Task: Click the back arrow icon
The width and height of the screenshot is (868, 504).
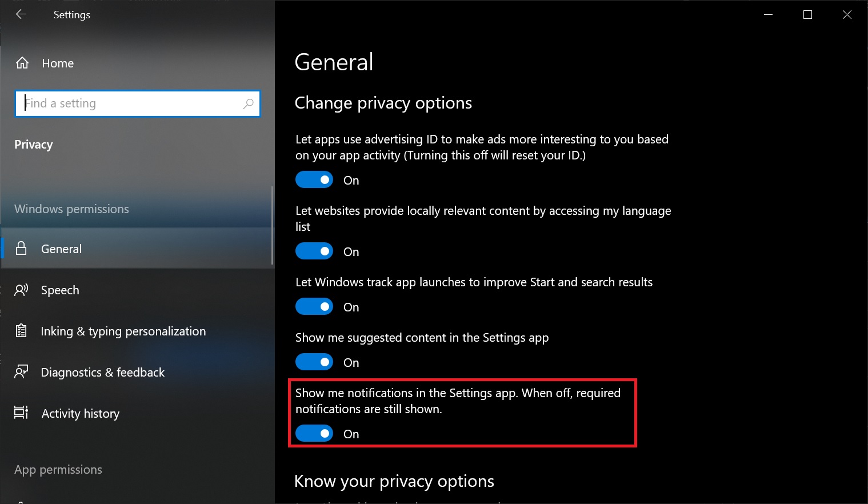Action: [x=21, y=14]
